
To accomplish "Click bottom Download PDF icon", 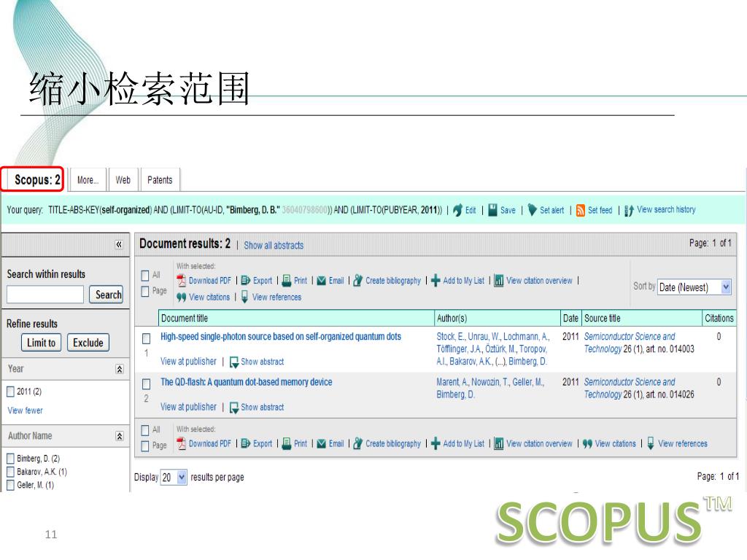I will pyautogui.click(x=181, y=444).
